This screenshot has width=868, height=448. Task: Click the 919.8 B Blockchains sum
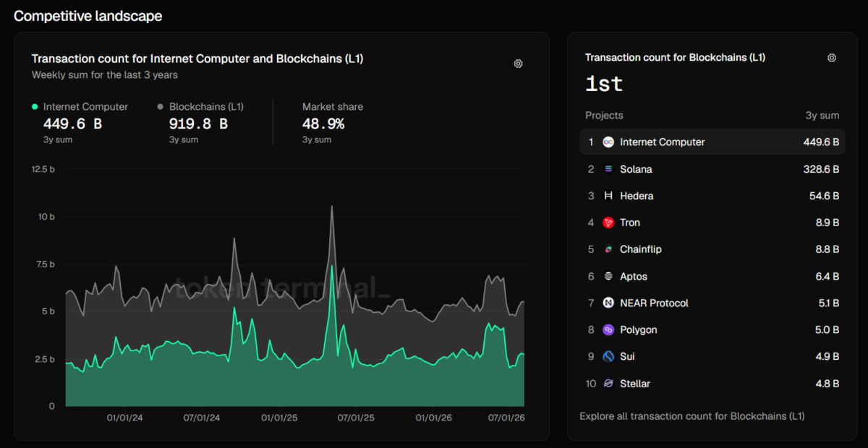(x=198, y=124)
